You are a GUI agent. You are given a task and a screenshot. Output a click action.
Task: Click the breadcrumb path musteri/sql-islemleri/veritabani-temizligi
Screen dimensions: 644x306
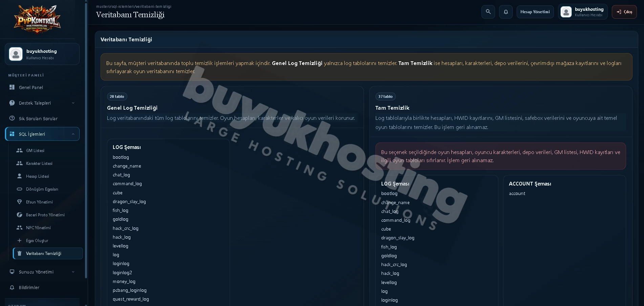(134, 6)
